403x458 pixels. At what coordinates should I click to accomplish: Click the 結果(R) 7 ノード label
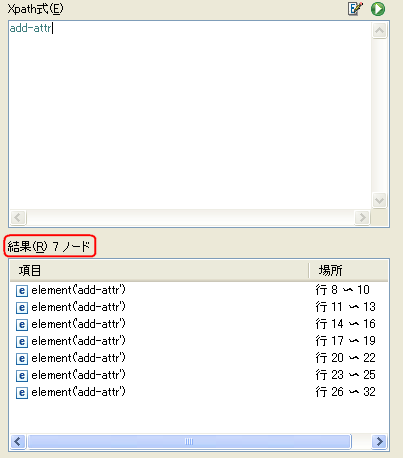click(x=49, y=246)
